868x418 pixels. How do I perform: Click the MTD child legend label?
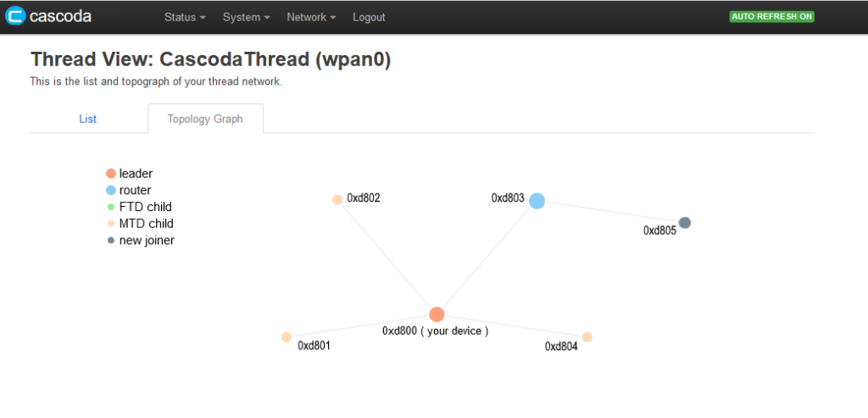pyautogui.click(x=146, y=224)
